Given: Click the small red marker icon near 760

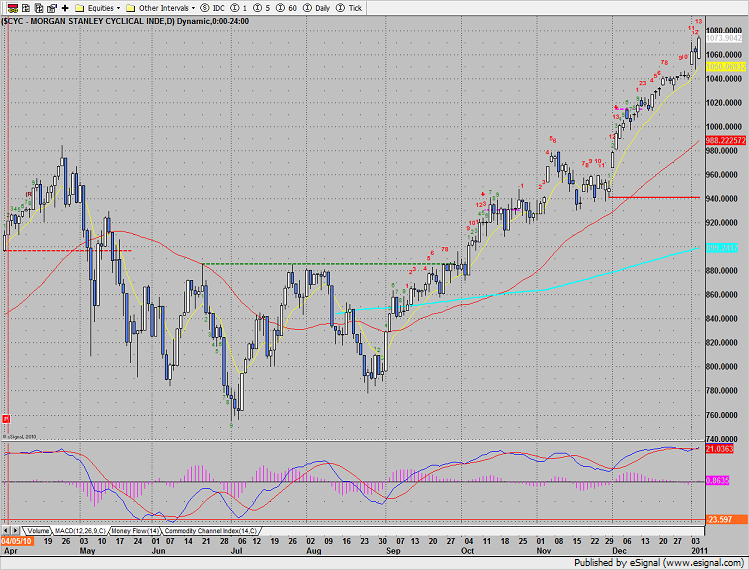Looking at the screenshot, I should [x=6, y=419].
